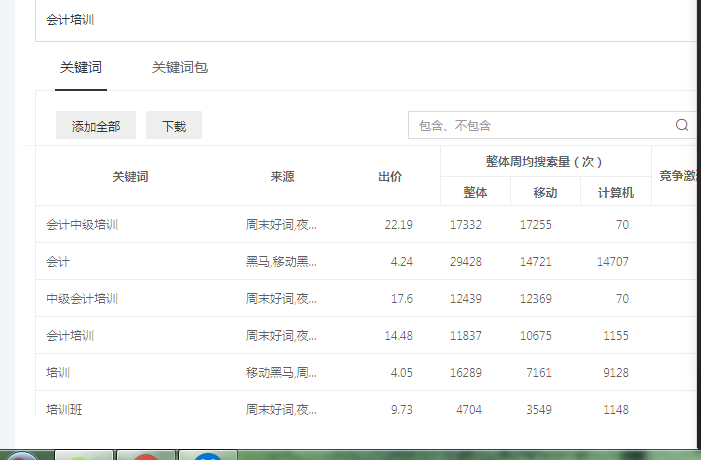Click mobile search volume 3549
The image size is (701, 460).
pyautogui.click(x=539, y=409)
